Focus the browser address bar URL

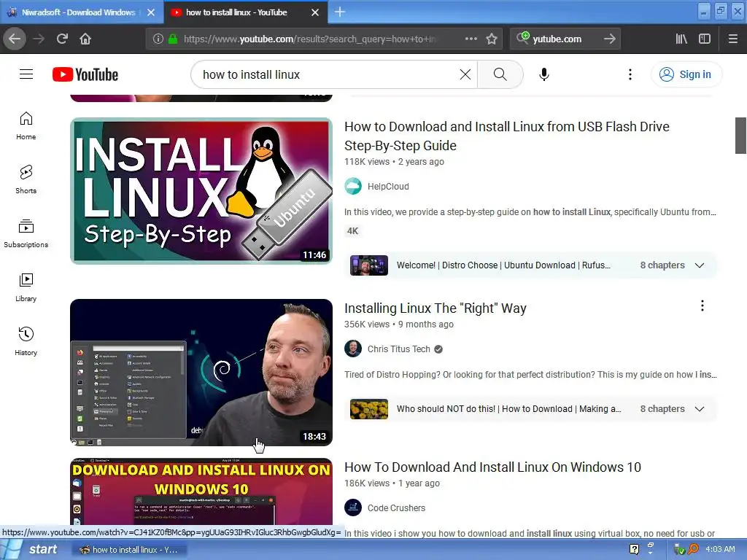click(309, 39)
